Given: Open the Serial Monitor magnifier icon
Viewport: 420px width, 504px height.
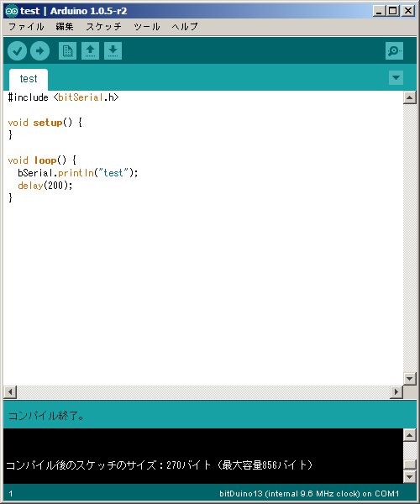Looking at the screenshot, I should (x=394, y=50).
